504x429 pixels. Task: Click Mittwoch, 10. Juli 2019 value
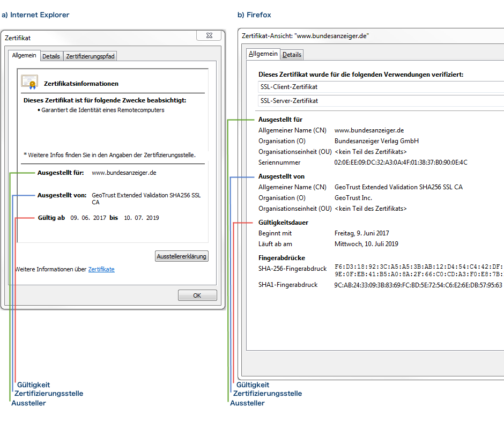point(366,244)
